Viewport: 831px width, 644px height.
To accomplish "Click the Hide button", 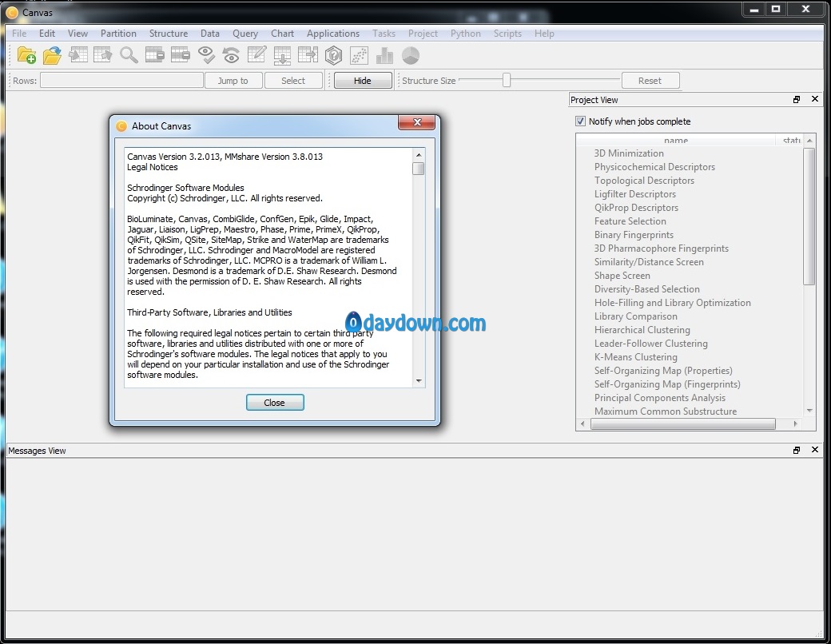I will (363, 81).
